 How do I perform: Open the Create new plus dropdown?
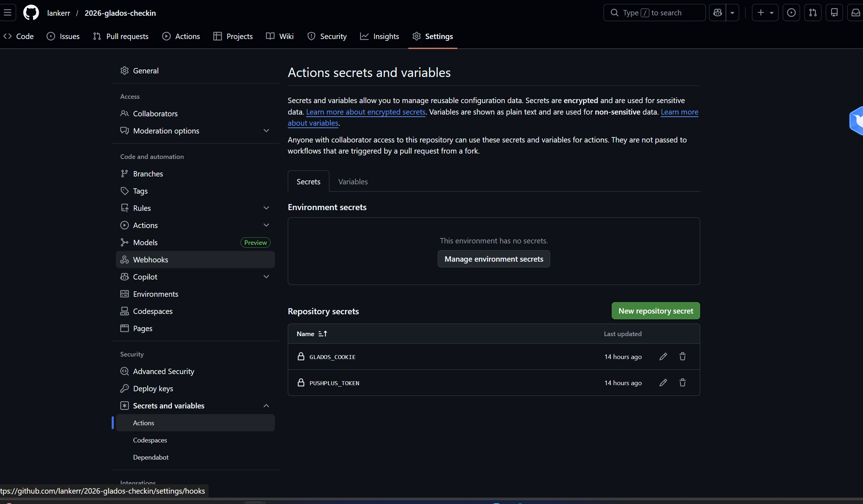coord(765,13)
